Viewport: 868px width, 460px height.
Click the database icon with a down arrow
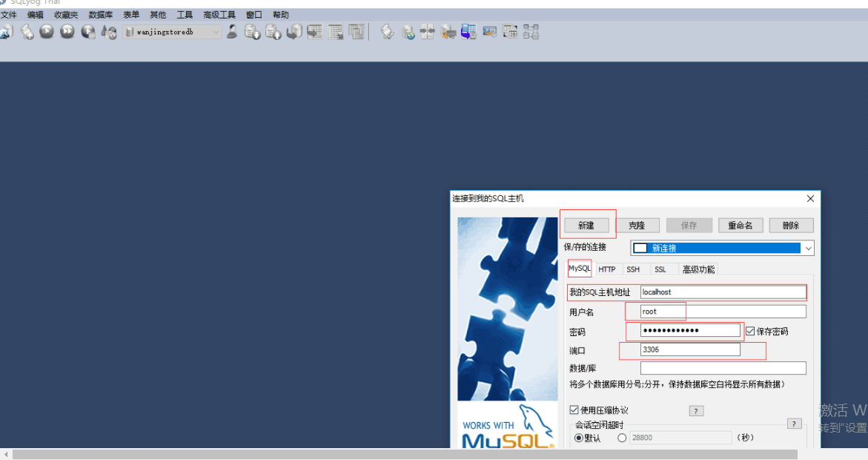tap(253, 32)
